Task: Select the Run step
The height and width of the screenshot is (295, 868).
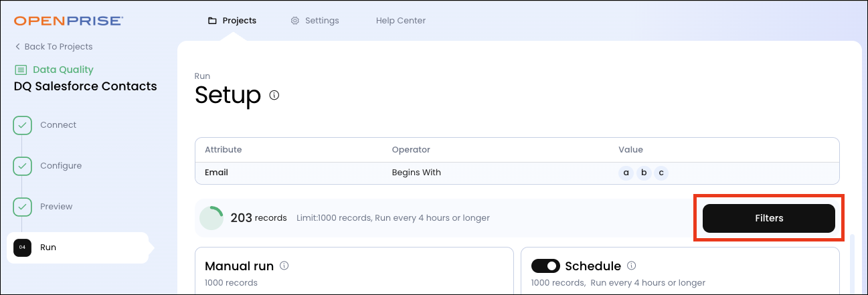Action: coord(78,248)
